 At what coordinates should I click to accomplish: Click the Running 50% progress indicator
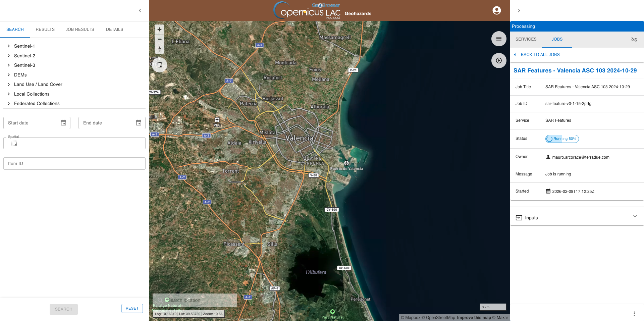coord(562,139)
